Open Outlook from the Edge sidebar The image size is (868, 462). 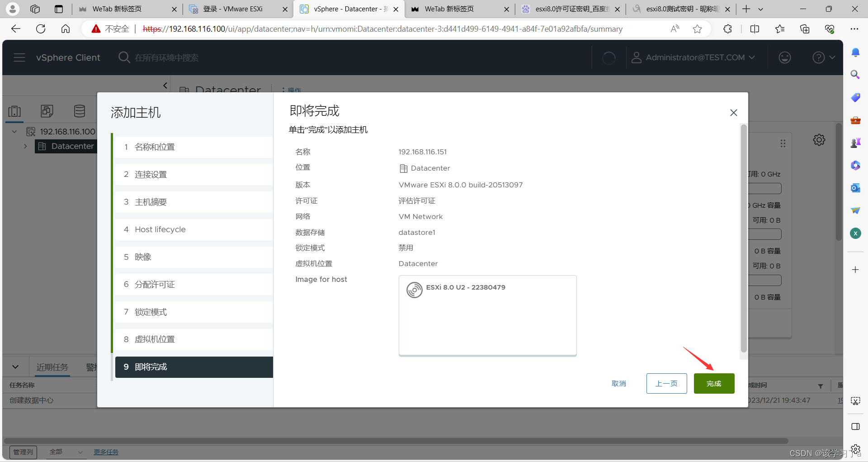[x=855, y=188]
